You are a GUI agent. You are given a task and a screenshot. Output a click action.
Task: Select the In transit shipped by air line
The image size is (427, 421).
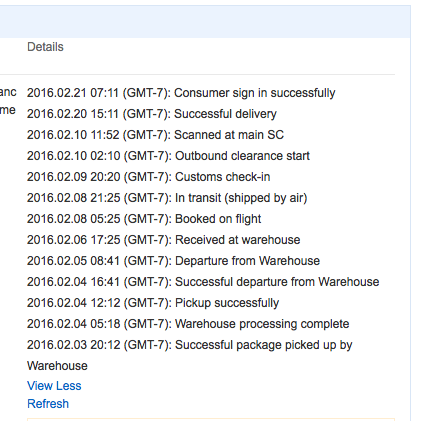(167, 198)
